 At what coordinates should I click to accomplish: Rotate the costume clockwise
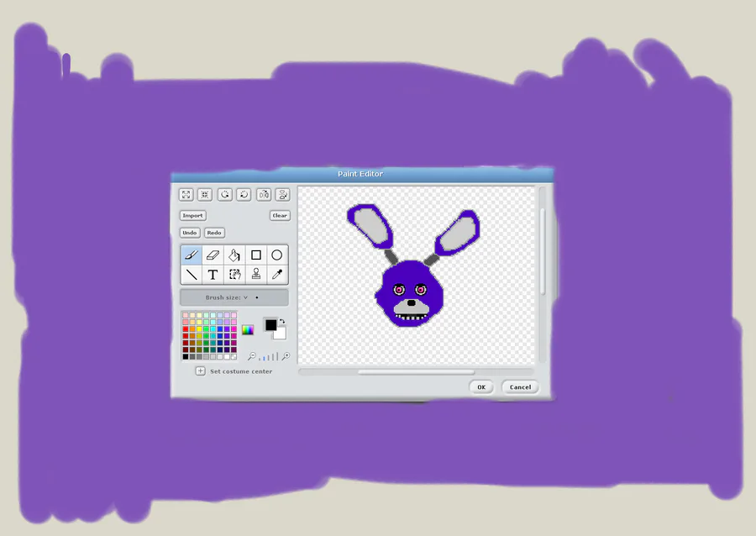coord(244,194)
